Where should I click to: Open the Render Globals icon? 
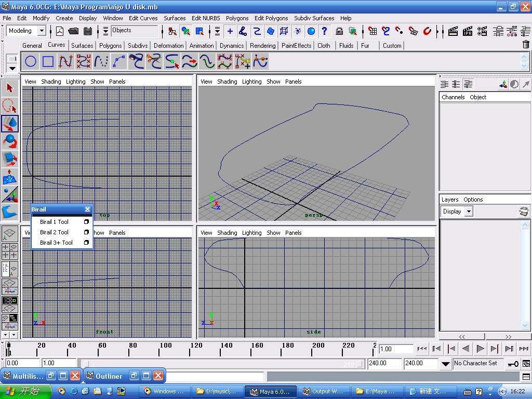[482, 31]
